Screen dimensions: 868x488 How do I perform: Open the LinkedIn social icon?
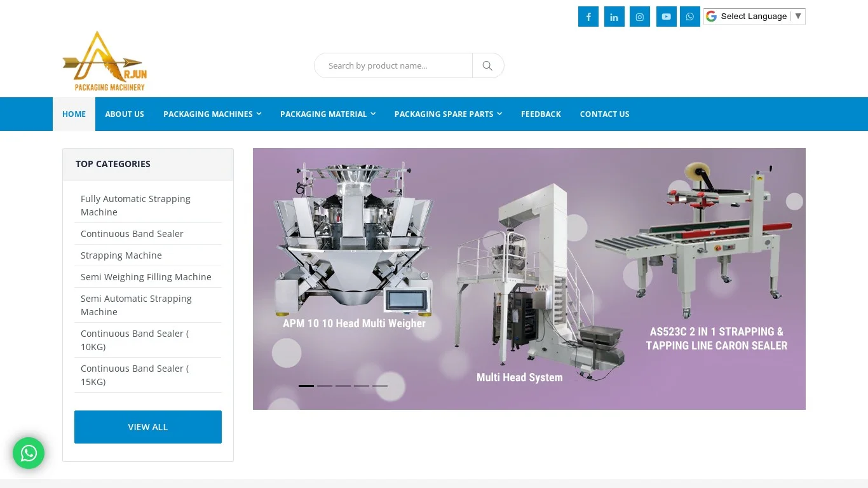(x=614, y=17)
